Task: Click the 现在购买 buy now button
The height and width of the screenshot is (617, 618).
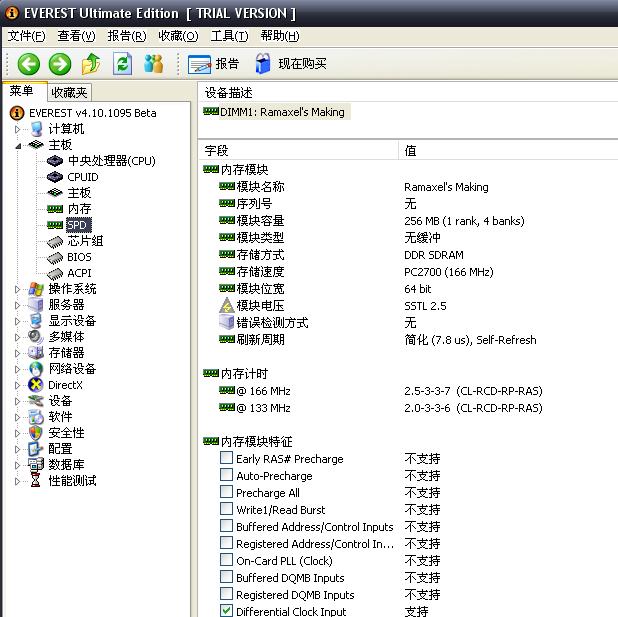Action: coord(291,64)
